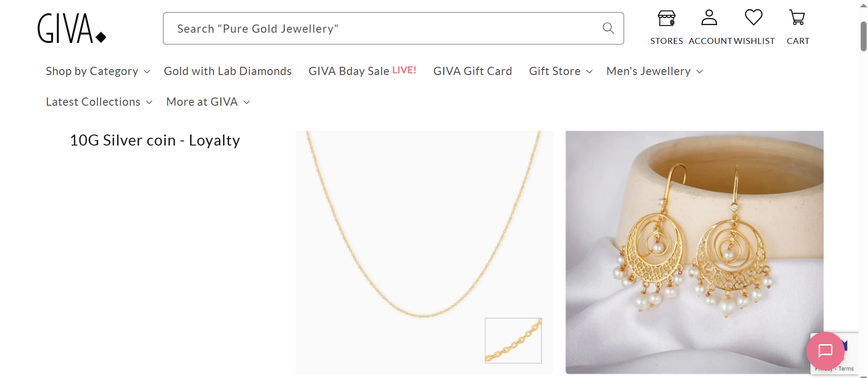Open the Account profile icon
The image size is (868, 378).
pyautogui.click(x=709, y=18)
